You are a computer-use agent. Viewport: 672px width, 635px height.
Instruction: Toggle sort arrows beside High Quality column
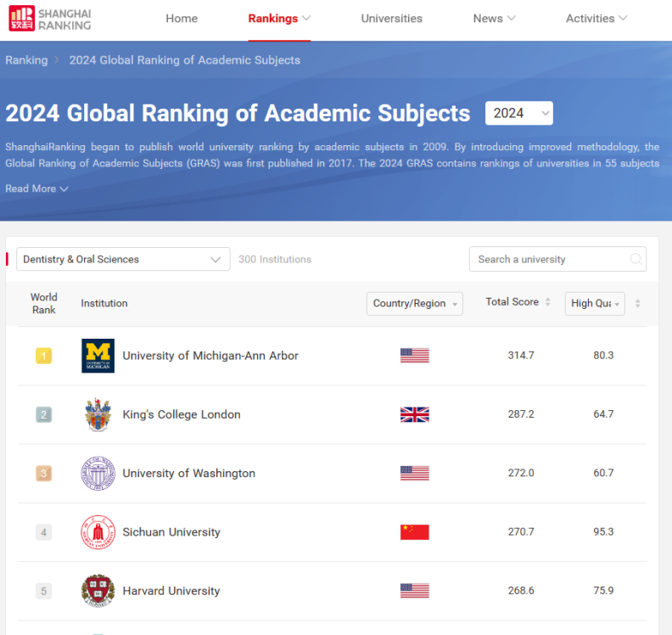[x=637, y=303]
